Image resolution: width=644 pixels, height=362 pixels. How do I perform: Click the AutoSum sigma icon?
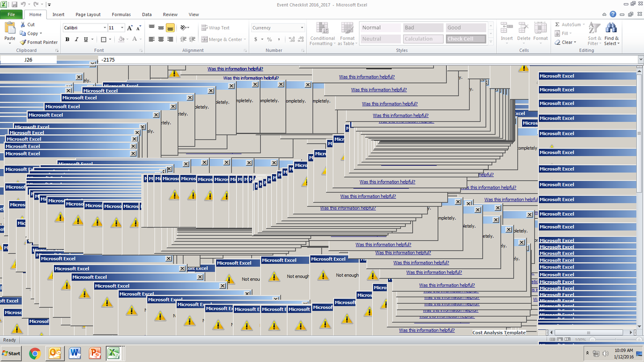[x=558, y=25]
